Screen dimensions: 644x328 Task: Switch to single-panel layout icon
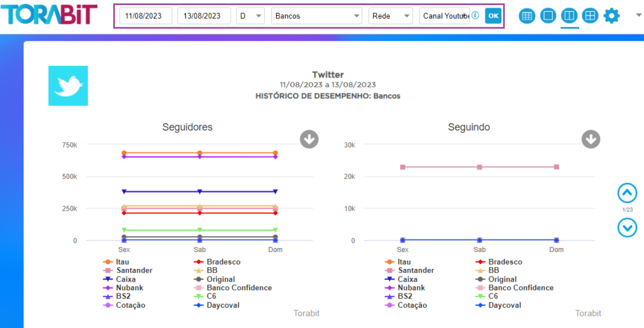click(548, 16)
